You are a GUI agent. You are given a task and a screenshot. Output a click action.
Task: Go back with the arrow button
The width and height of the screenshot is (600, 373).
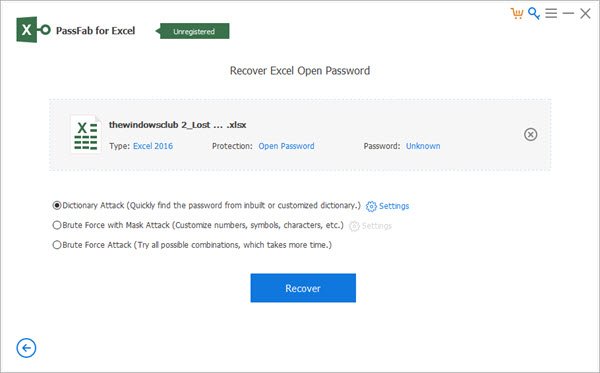point(26,348)
